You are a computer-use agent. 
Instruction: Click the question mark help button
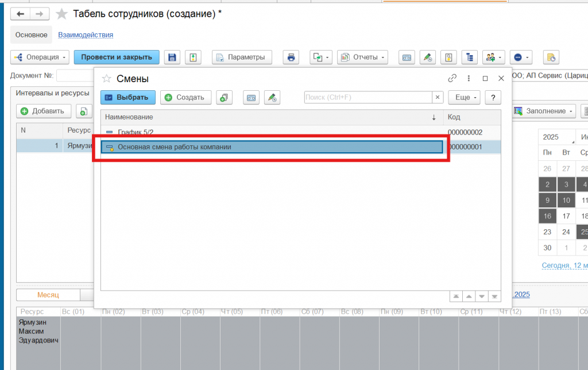pyautogui.click(x=493, y=98)
